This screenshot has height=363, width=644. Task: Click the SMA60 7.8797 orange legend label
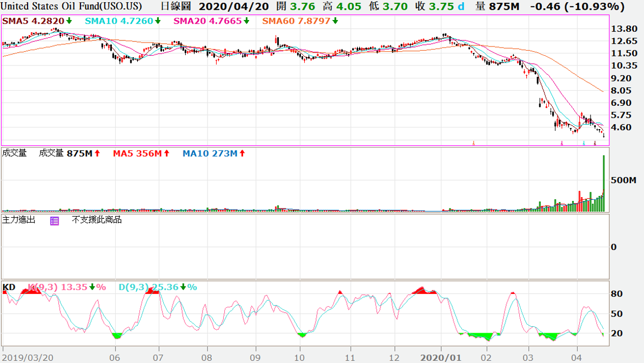coord(296,21)
